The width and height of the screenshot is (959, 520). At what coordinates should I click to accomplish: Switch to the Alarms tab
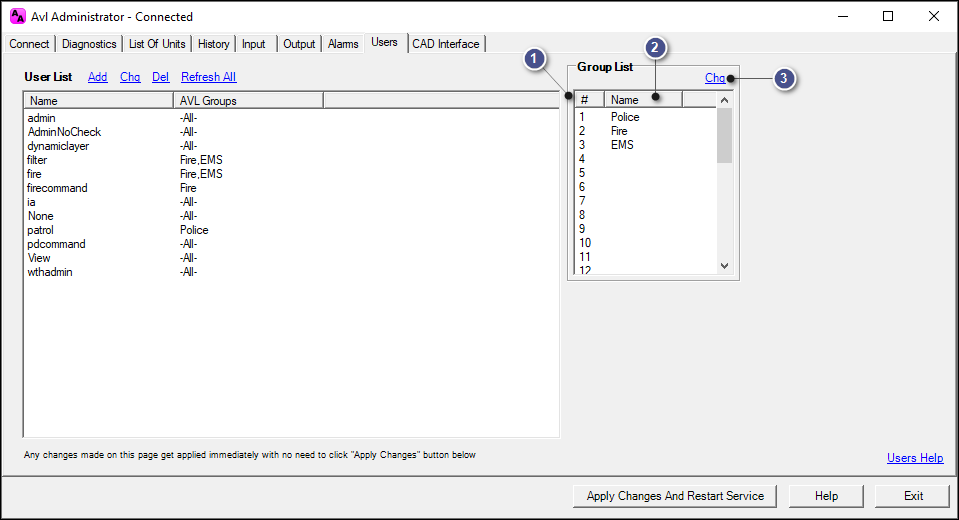click(342, 44)
